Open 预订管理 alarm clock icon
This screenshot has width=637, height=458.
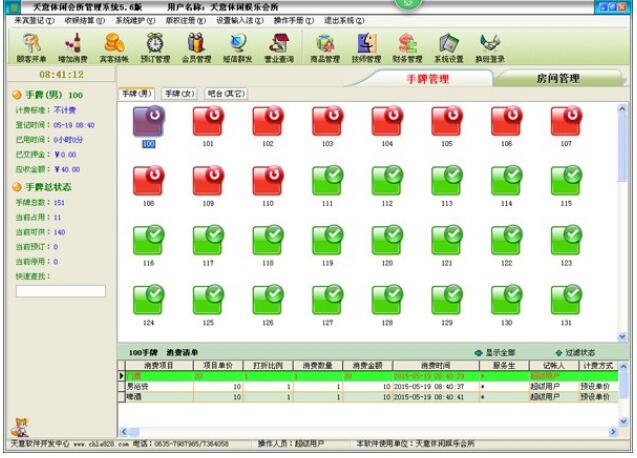click(155, 47)
